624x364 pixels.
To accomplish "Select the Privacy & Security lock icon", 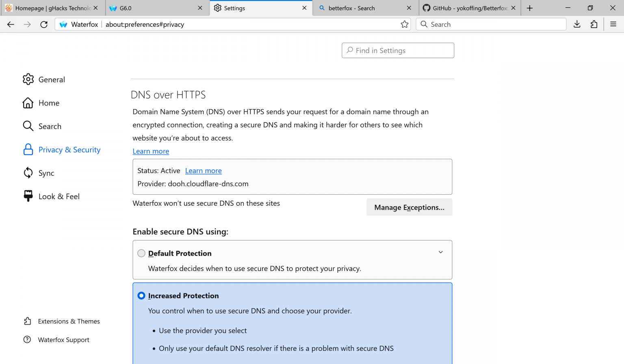I will pyautogui.click(x=28, y=149).
